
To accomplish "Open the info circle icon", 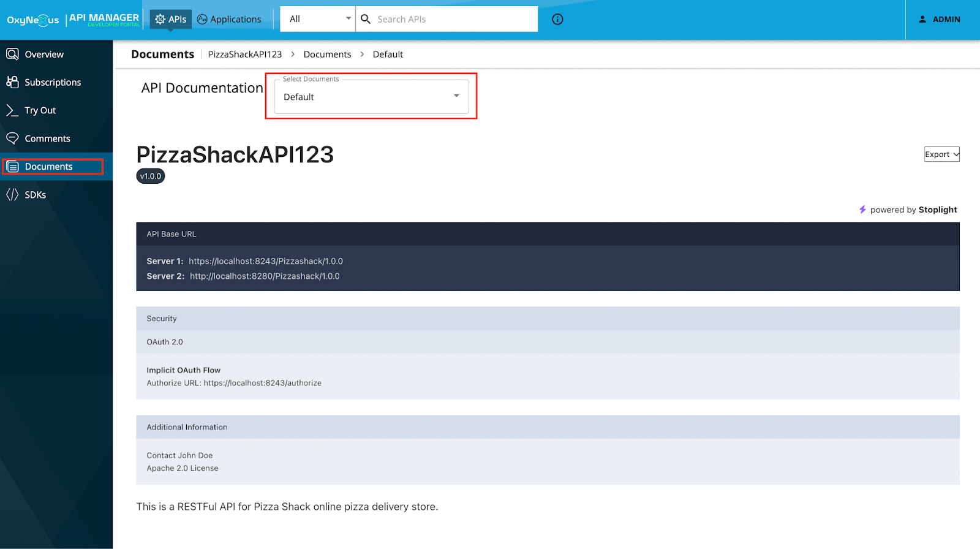I will (557, 19).
